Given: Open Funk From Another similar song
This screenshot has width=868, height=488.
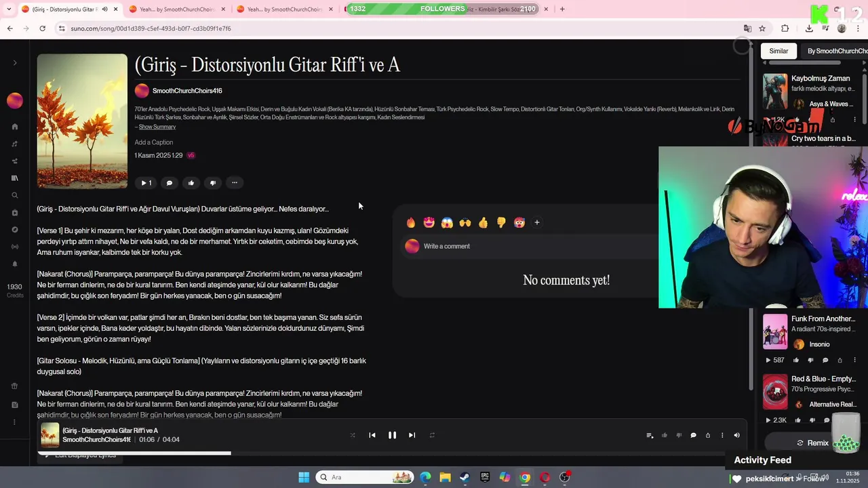Looking at the screenshot, I should [x=822, y=319].
